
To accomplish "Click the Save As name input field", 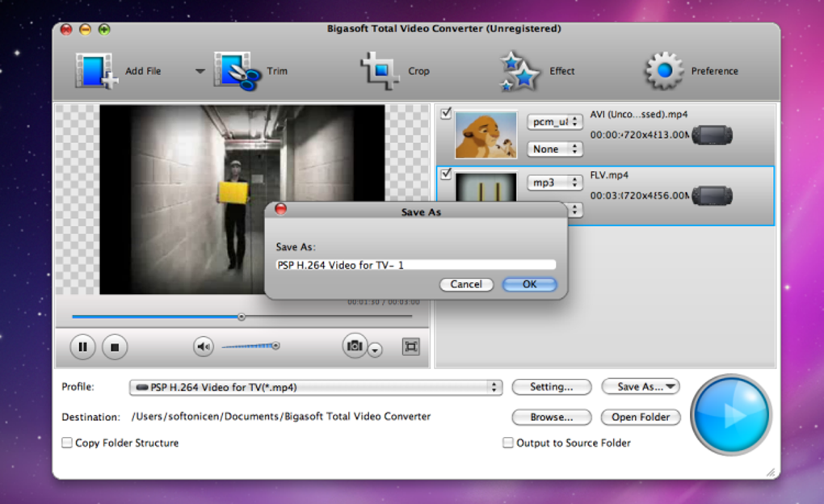I will pos(416,265).
